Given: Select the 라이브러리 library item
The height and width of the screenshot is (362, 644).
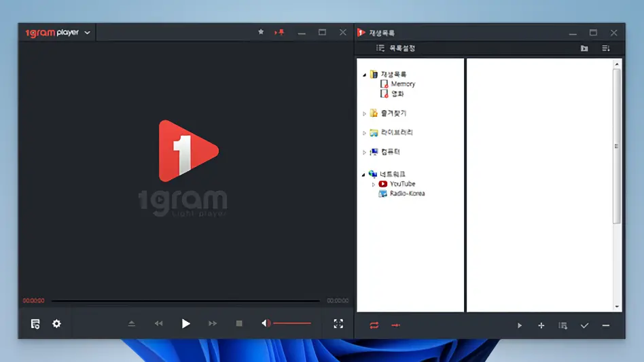Looking at the screenshot, I should [397, 132].
